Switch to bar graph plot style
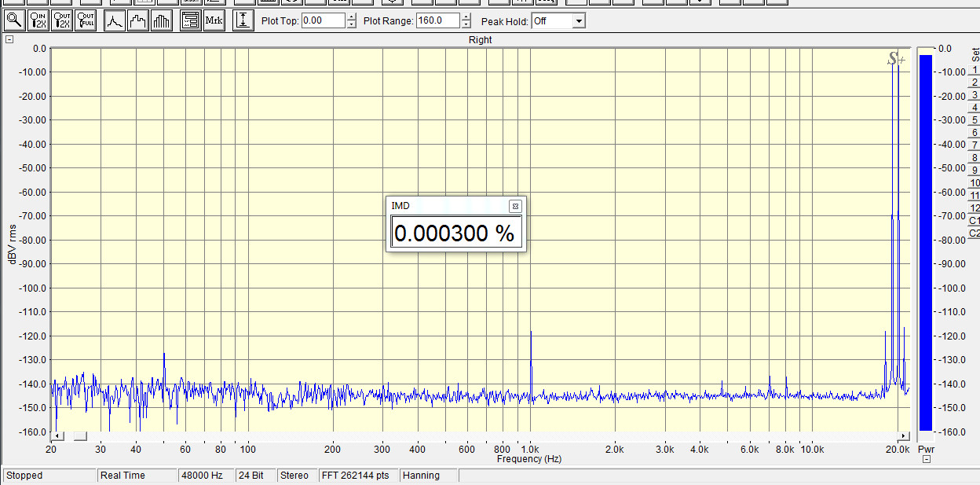980x485 pixels. click(162, 20)
